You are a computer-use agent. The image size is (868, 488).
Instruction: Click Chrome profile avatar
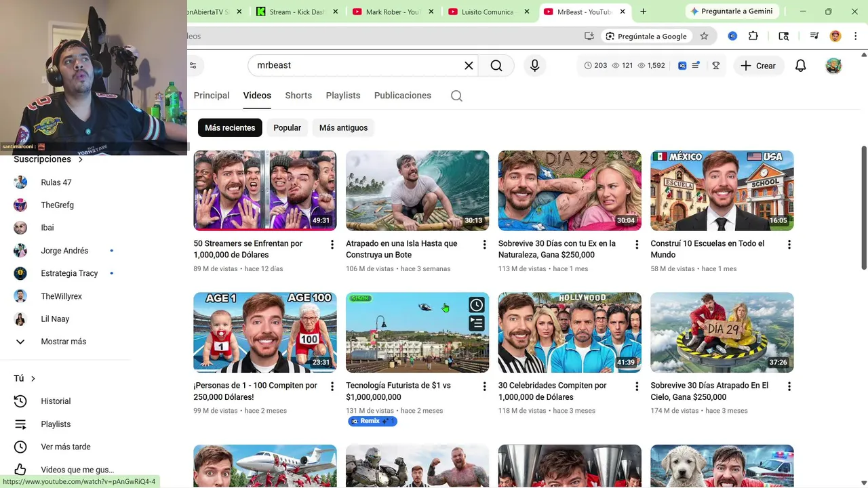pos(835,36)
